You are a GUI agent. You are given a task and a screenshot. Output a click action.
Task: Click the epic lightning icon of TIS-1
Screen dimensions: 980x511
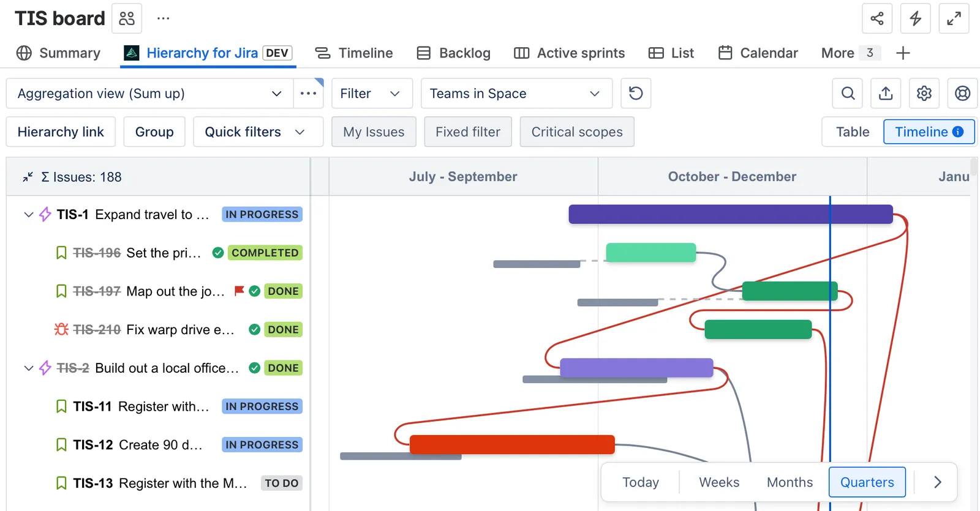[45, 214]
